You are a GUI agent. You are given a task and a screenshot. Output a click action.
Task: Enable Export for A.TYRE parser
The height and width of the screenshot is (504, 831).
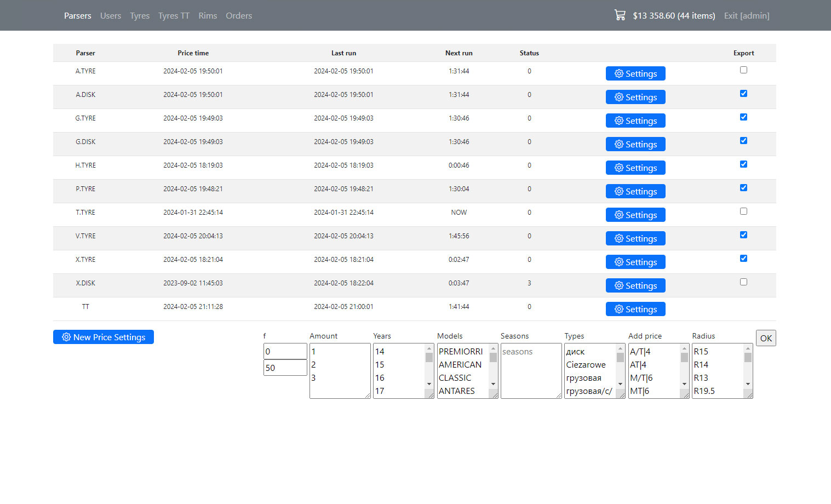[743, 70]
